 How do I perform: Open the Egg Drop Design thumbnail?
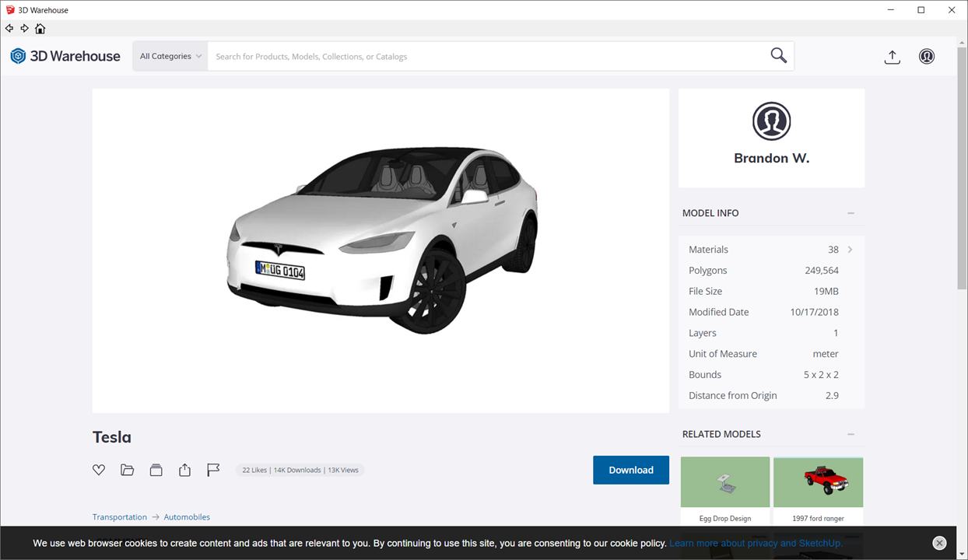(725, 482)
